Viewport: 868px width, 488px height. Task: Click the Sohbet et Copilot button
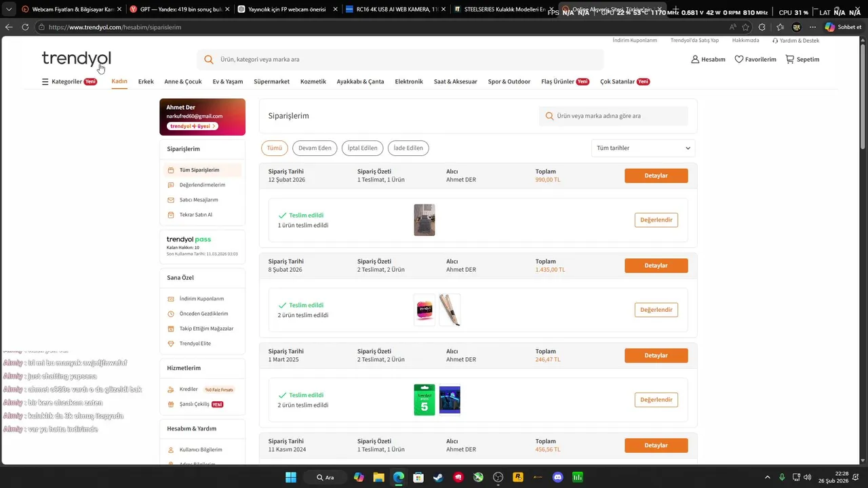[843, 27]
